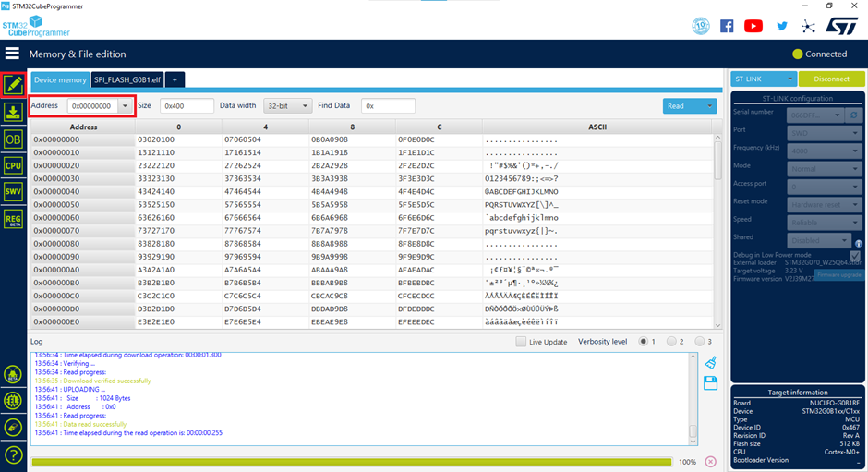The image size is (868, 472).
Task: Open the beta bug debug panel
Action: [13, 374]
